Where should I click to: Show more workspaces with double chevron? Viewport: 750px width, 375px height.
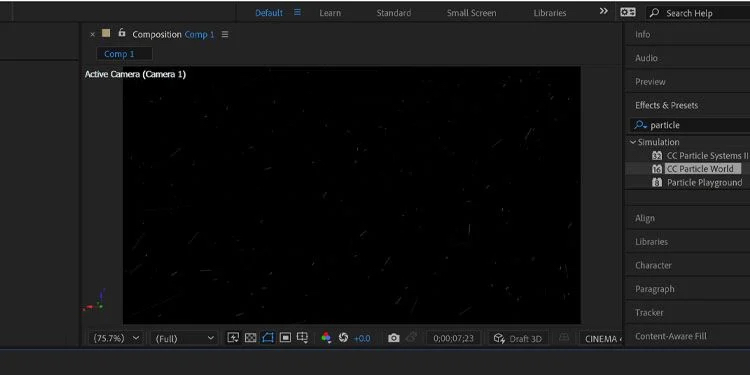tap(604, 11)
